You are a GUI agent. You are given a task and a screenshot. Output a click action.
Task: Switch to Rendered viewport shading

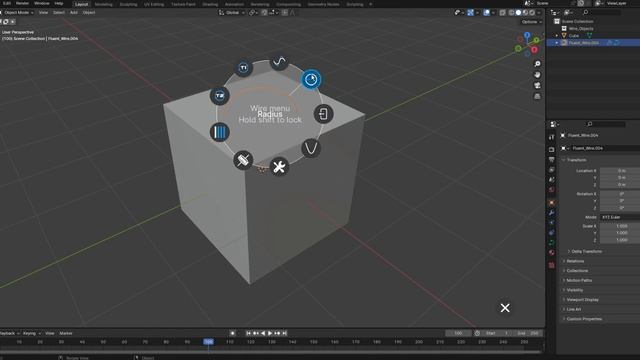(532, 13)
